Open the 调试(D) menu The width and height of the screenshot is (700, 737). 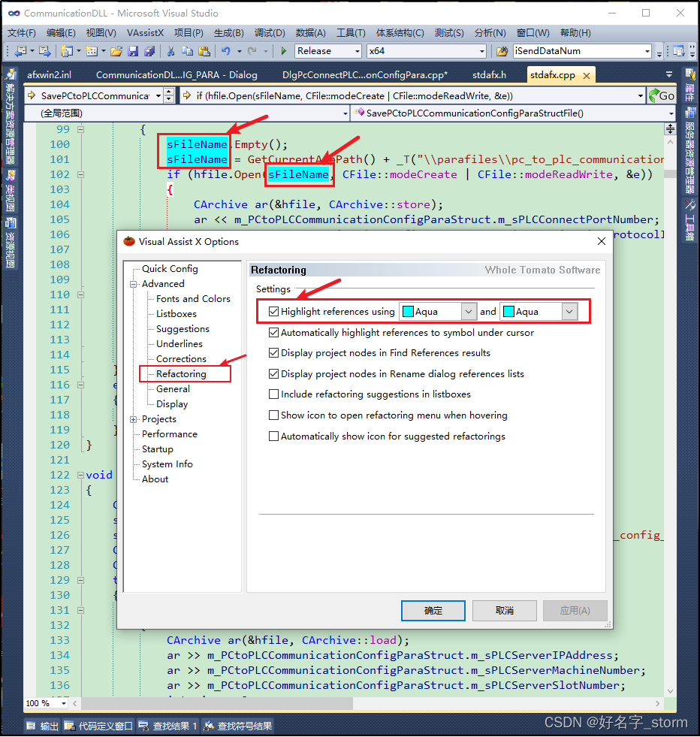coord(270,33)
